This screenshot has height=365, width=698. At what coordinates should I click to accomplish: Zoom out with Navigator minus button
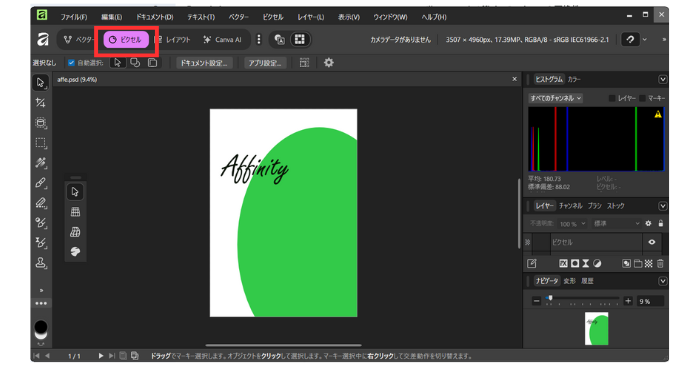pyautogui.click(x=536, y=301)
